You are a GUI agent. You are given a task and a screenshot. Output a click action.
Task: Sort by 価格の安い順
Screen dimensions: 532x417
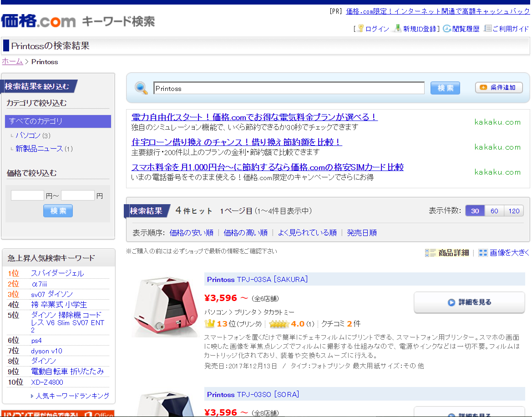click(191, 232)
